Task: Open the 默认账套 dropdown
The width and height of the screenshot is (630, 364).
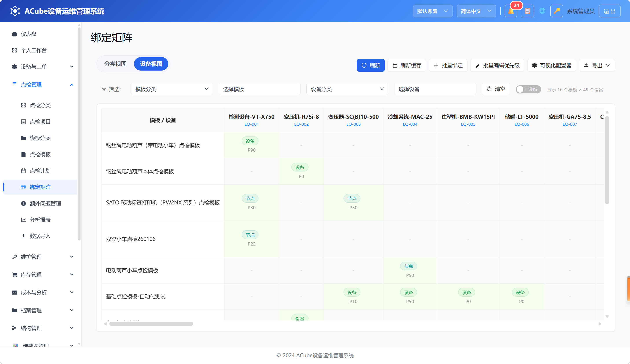Action: click(x=432, y=11)
